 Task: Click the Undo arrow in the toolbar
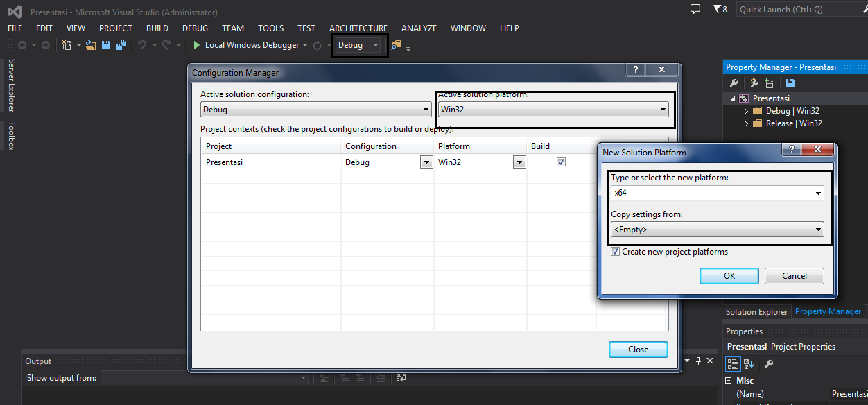tap(143, 44)
